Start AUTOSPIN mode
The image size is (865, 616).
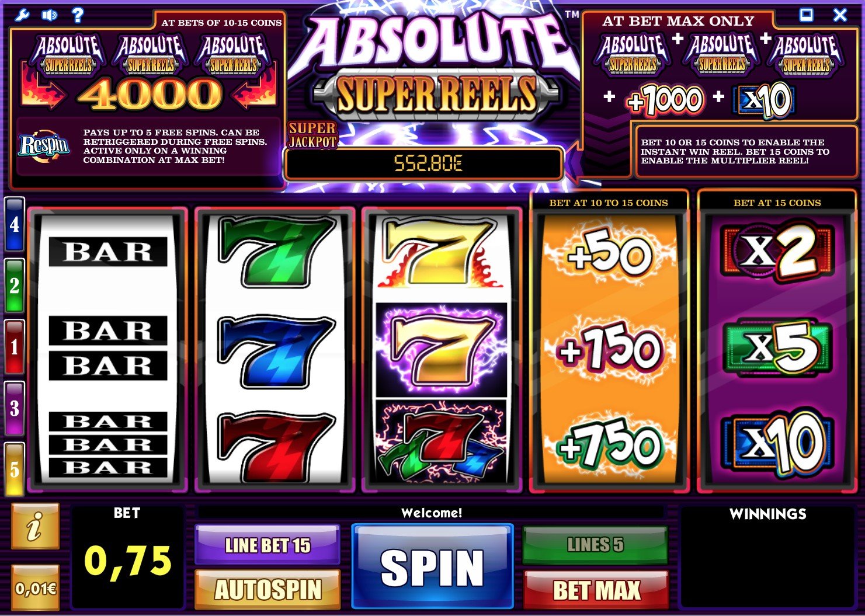268,590
